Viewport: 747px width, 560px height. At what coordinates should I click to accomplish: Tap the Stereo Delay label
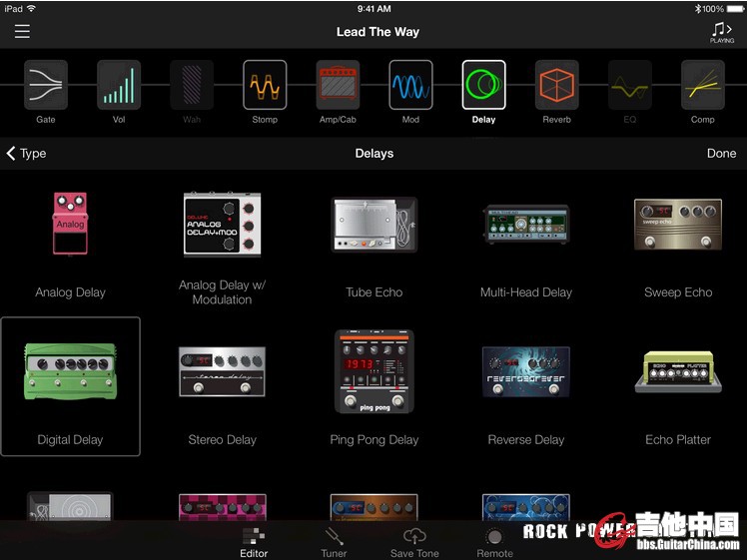pos(222,439)
